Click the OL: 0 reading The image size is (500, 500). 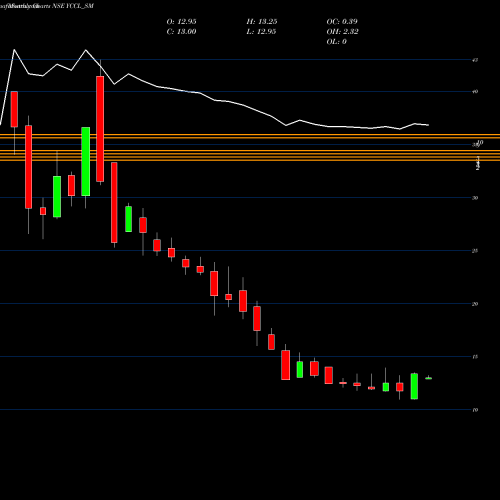coord(336,42)
